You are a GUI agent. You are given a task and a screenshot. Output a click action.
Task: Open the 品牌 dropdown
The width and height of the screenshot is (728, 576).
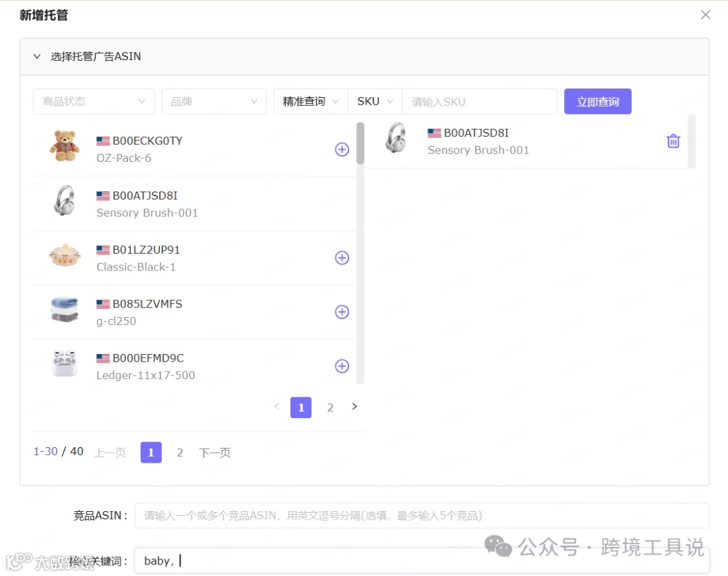(x=214, y=101)
